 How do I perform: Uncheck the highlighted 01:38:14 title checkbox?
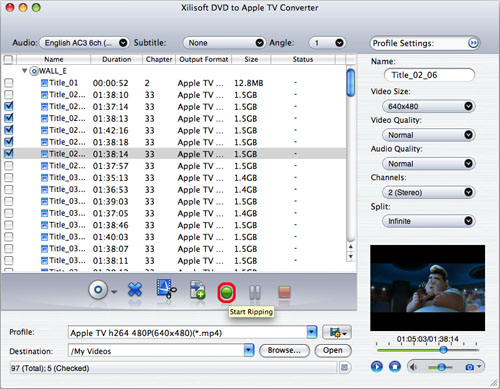tap(9, 154)
